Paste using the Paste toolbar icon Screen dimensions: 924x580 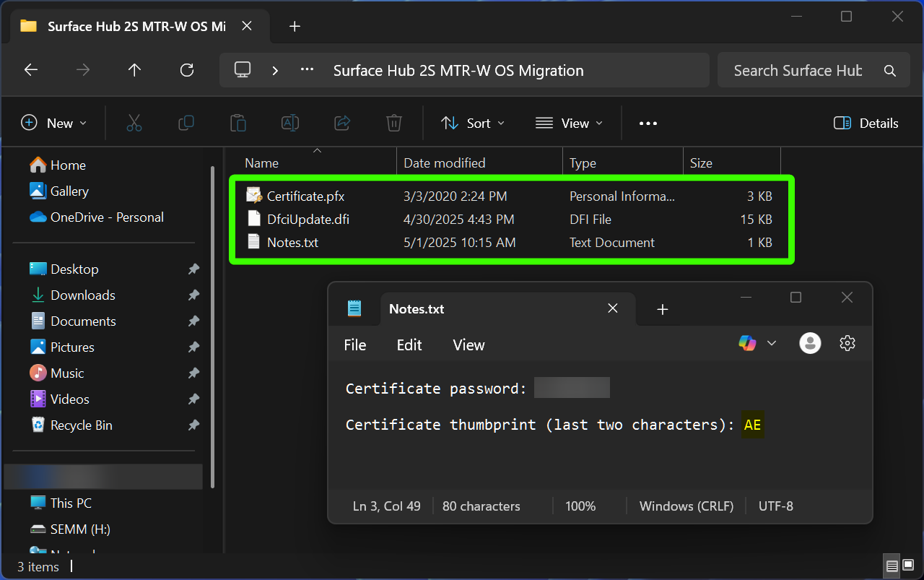tap(238, 123)
